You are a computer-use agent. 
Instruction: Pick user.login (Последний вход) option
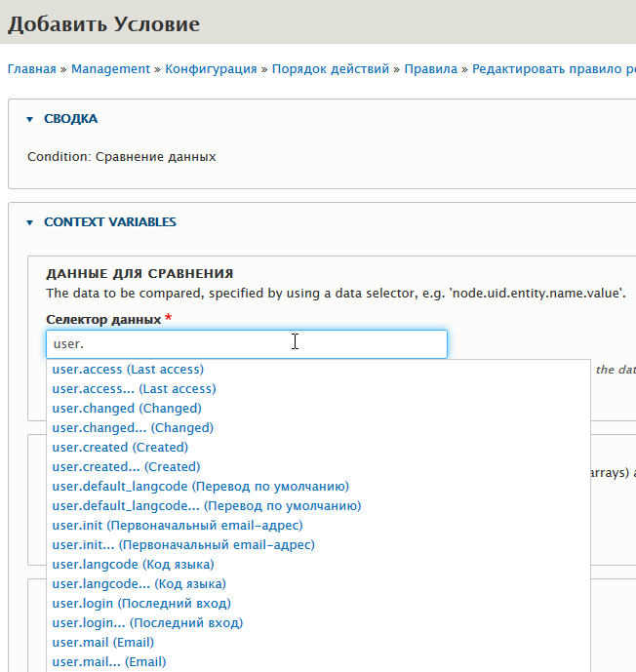(141, 604)
